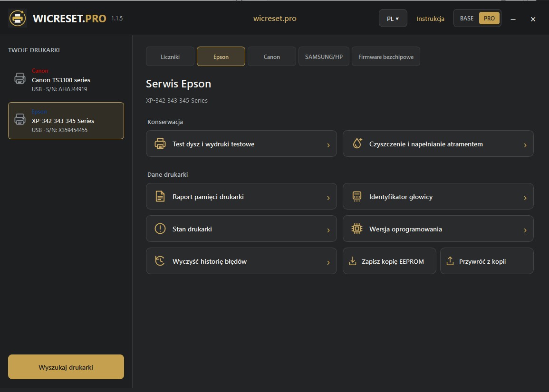Viewport: 549px width, 392px height.
Task: Expand Wersja oprogramowania chevron
Action: (x=525, y=230)
